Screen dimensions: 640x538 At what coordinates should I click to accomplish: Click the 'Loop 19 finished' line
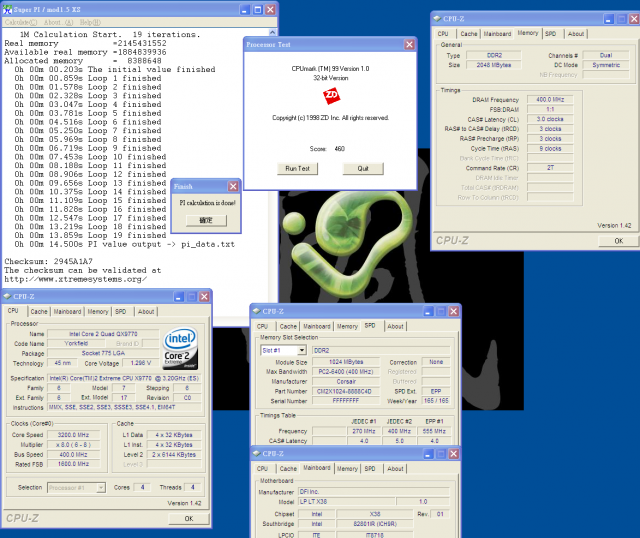coord(90,236)
